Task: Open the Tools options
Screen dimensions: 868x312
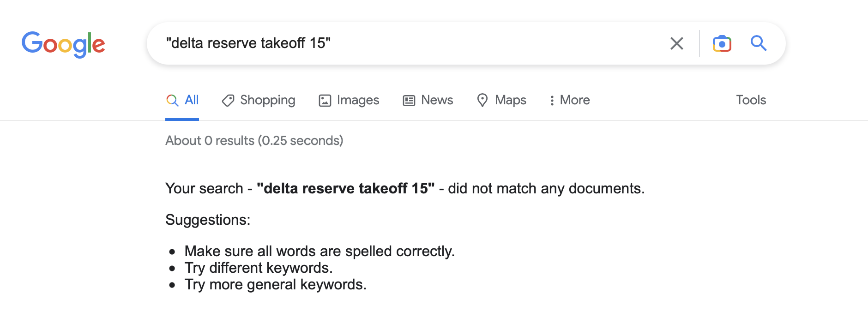Action: click(751, 100)
